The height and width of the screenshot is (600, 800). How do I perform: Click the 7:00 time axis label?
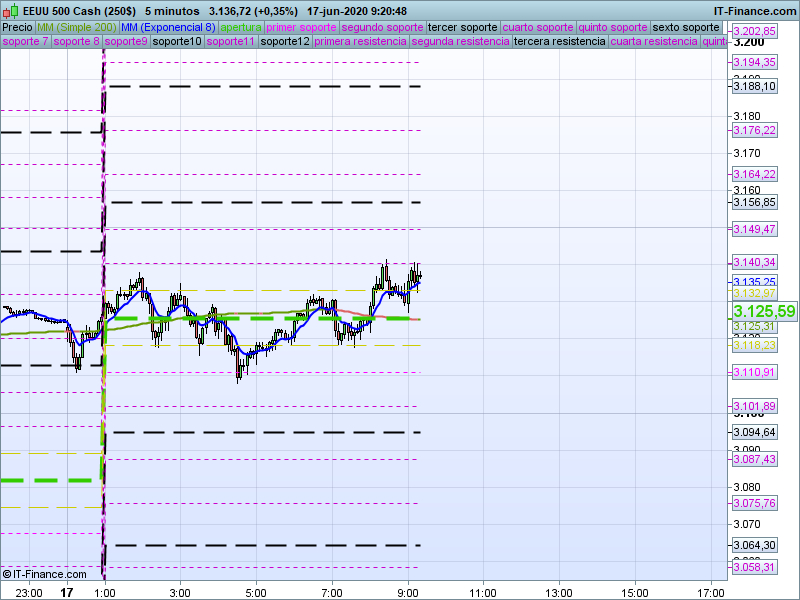coord(332,593)
